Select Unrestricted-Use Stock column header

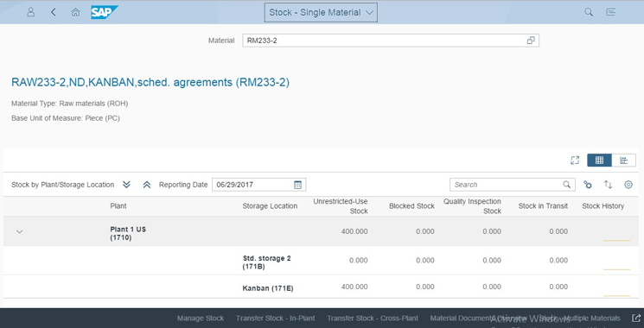tap(341, 206)
